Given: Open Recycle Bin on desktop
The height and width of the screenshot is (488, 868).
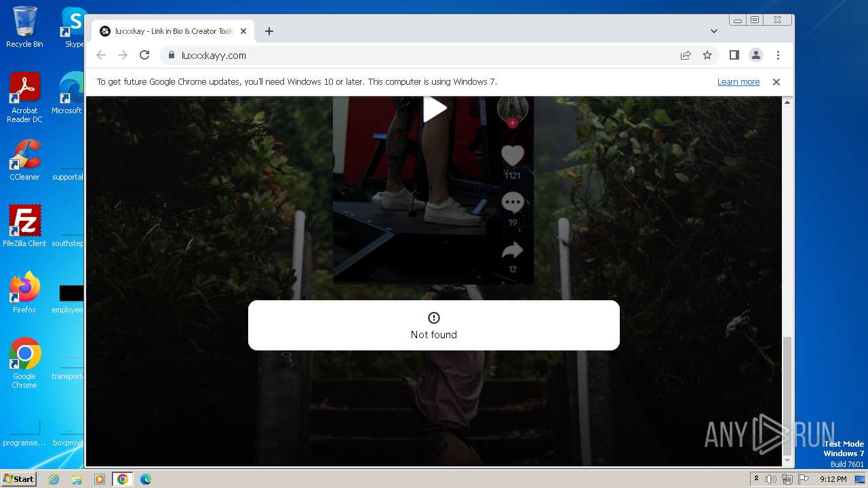Looking at the screenshot, I should (24, 27).
